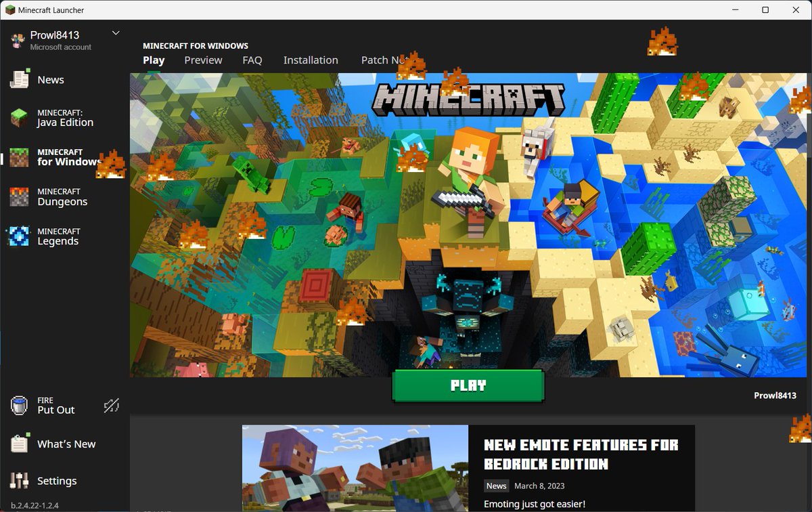
Task: Expand the account dropdown chevron
Action: (116, 33)
